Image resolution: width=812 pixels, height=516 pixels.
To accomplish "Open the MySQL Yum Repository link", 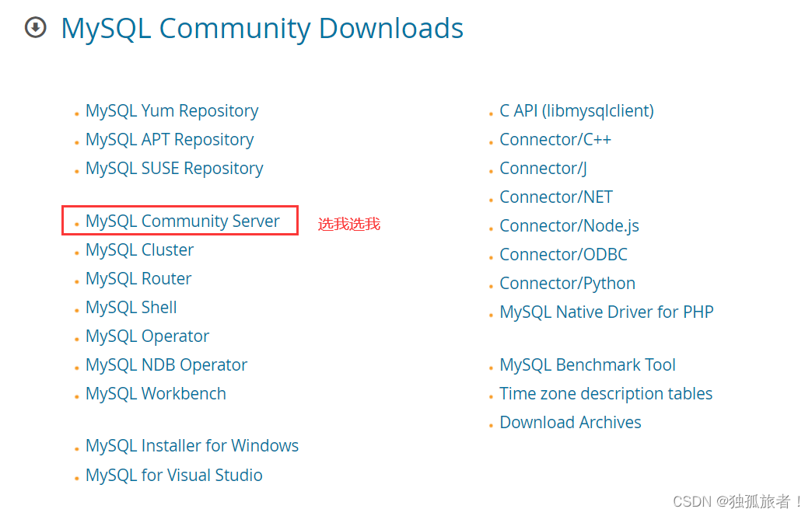I will 172,111.
